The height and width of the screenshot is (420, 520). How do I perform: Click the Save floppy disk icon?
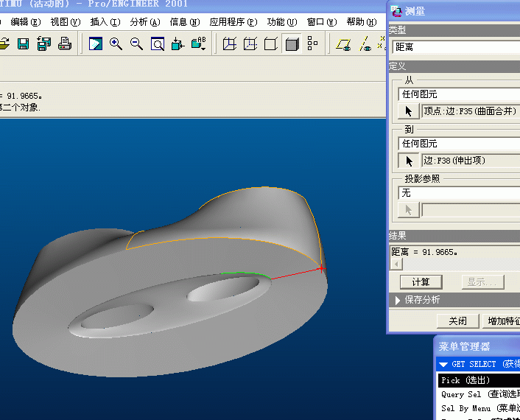23,43
